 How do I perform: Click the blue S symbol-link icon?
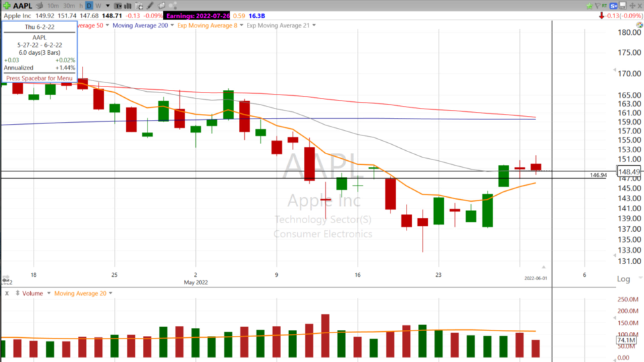[x=613, y=5]
